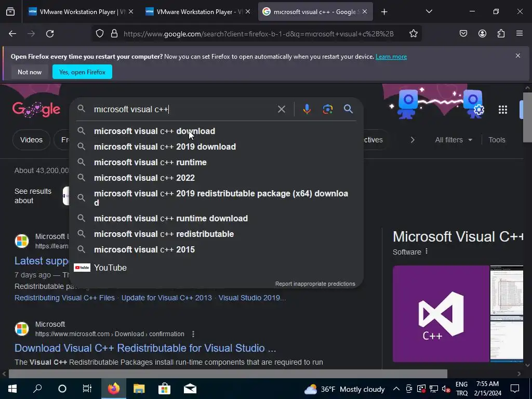Open the Extensions puzzle icon
532x399 pixels.
(x=501, y=34)
